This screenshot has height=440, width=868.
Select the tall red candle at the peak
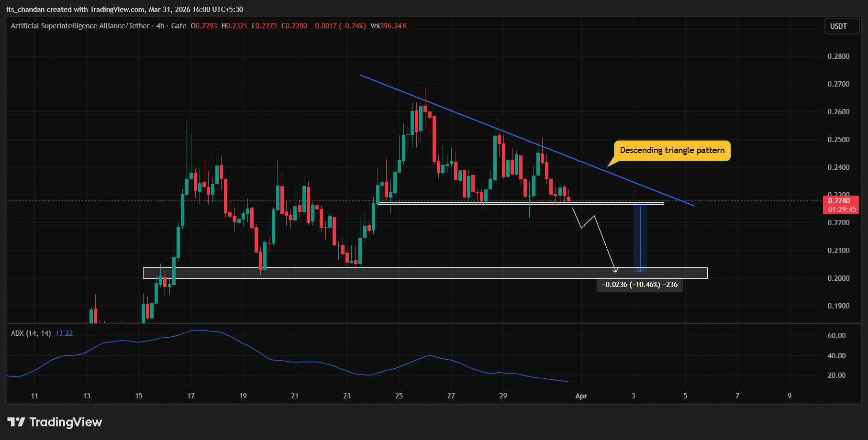[x=434, y=139]
